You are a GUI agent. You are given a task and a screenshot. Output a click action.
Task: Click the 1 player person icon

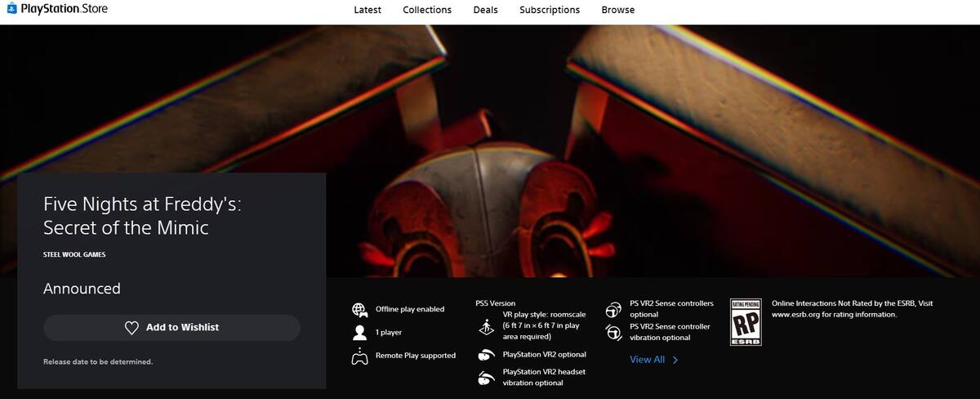coord(359,333)
